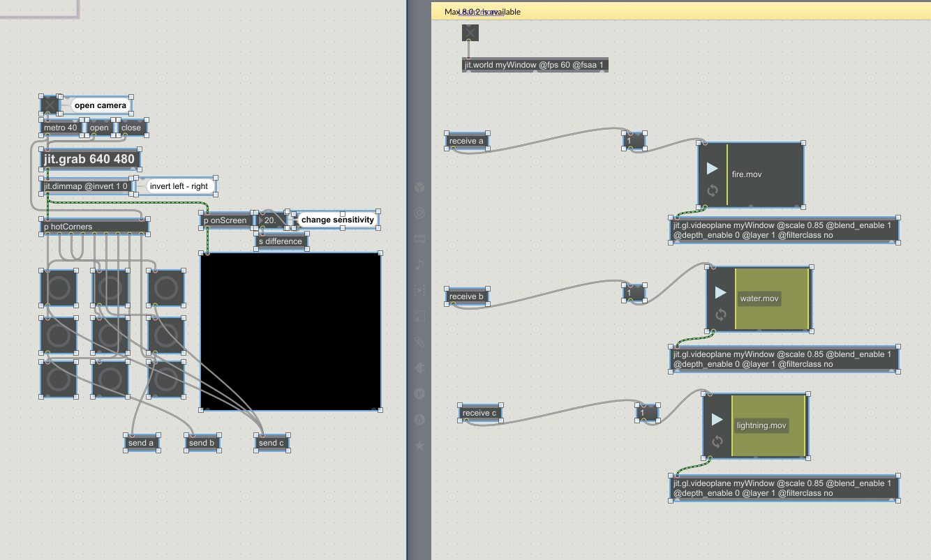Open the Objects cube icon in the sidebar

coord(419,187)
